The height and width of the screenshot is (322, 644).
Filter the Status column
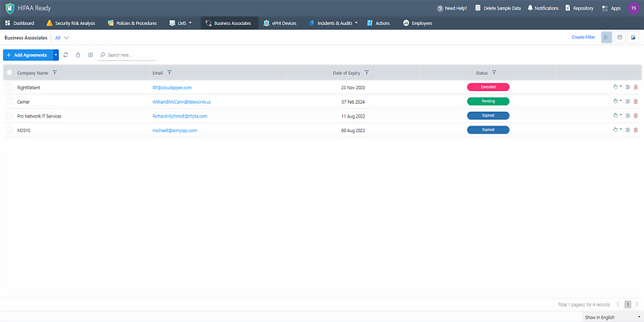(x=493, y=72)
